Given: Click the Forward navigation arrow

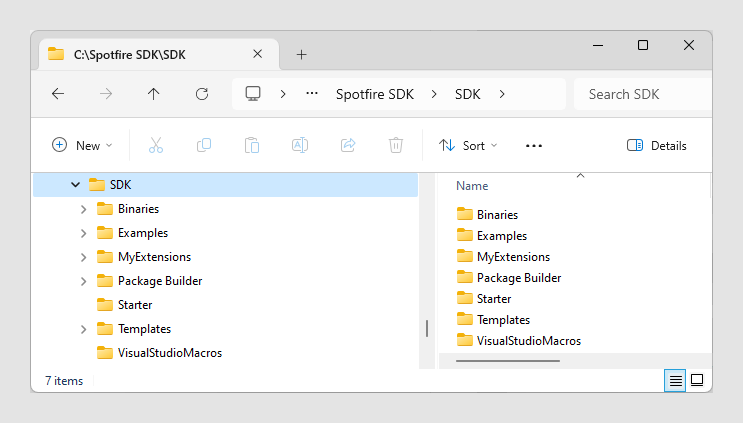Looking at the screenshot, I should pos(106,94).
